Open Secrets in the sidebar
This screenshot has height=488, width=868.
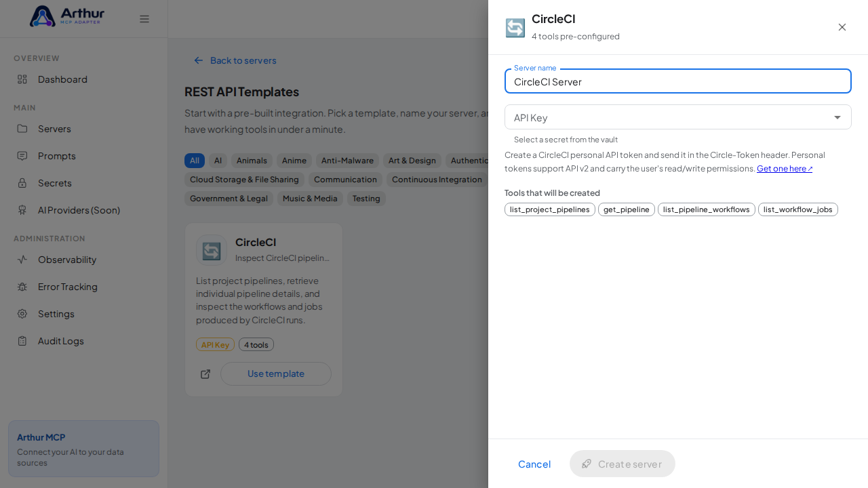83,183
